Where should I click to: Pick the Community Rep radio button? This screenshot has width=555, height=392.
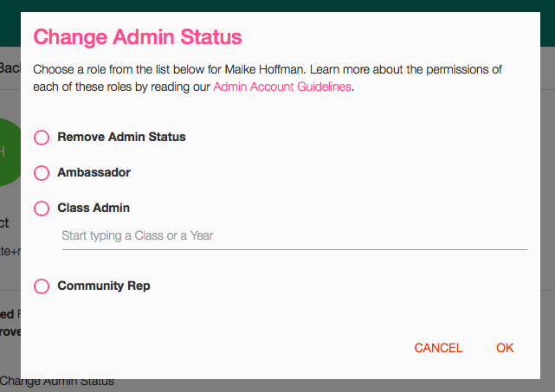tap(42, 286)
